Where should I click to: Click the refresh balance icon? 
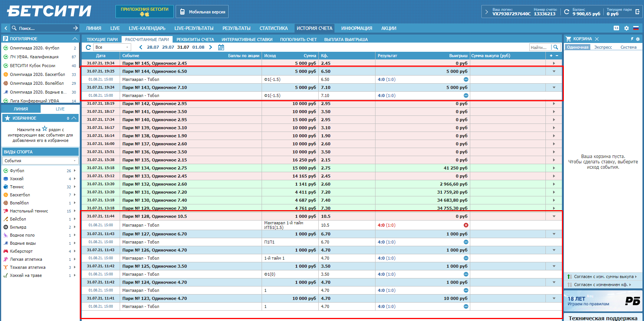pos(567,12)
